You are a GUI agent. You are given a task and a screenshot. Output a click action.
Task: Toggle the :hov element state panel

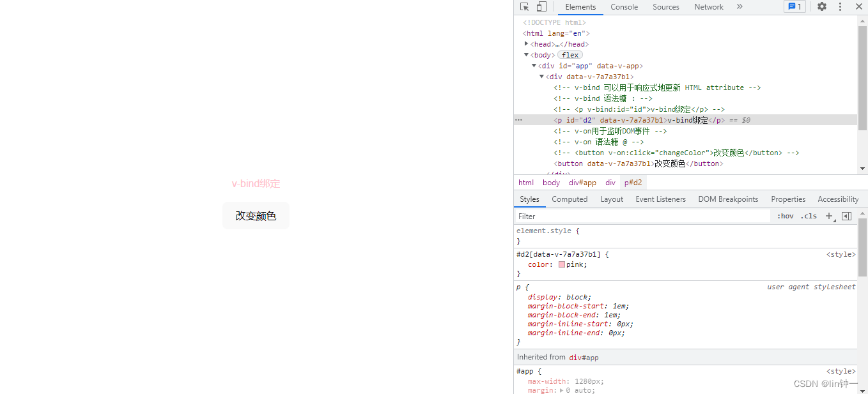pyautogui.click(x=785, y=216)
